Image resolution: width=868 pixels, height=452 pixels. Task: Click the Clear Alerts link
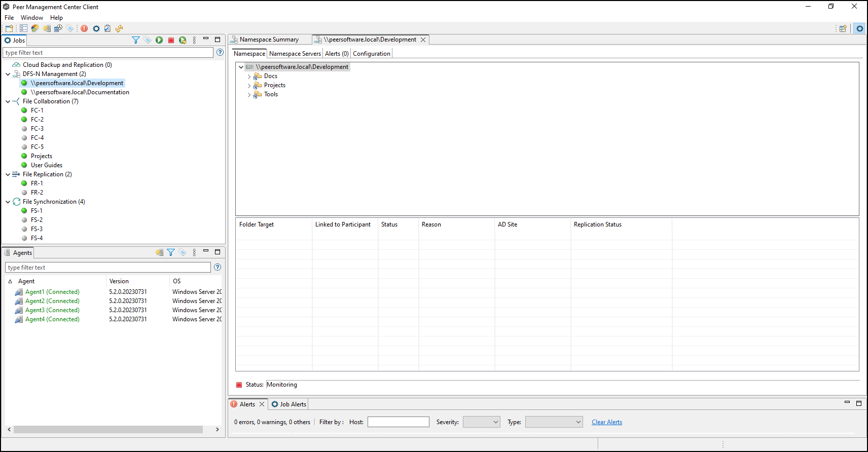coord(606,422)
